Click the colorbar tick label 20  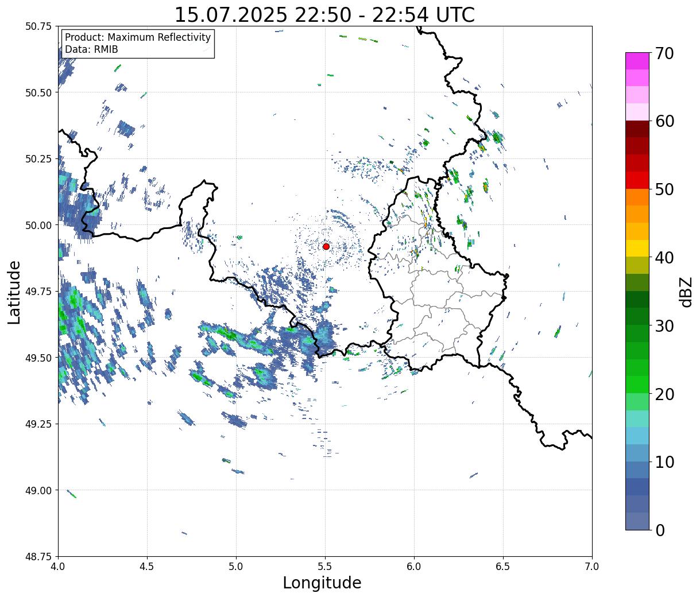pyautogui.click(x=664, y=394)
